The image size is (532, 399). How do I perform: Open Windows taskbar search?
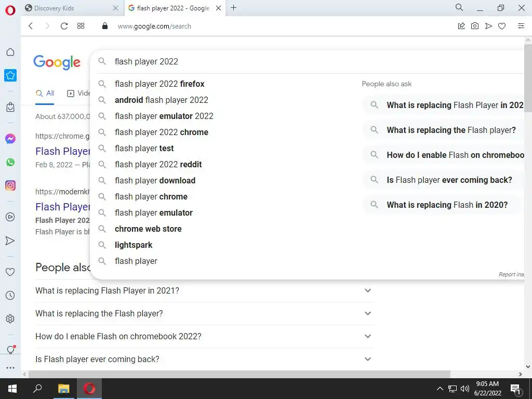(37, 389)
